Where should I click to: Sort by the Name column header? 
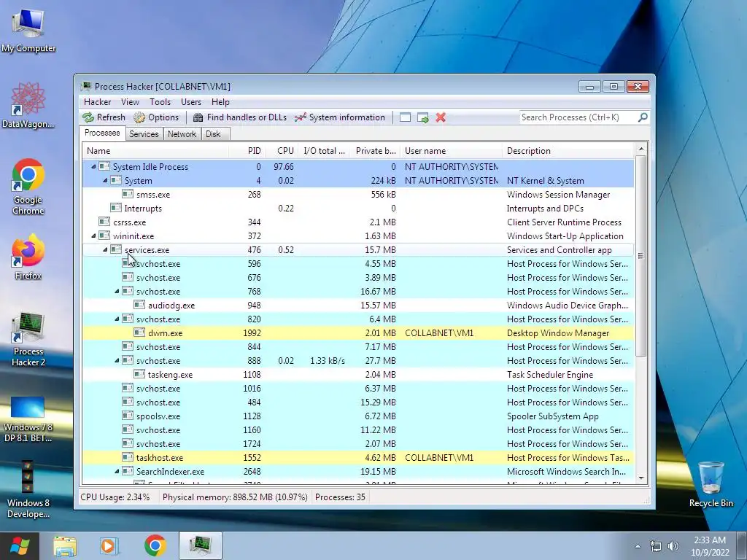pos(155,151)
